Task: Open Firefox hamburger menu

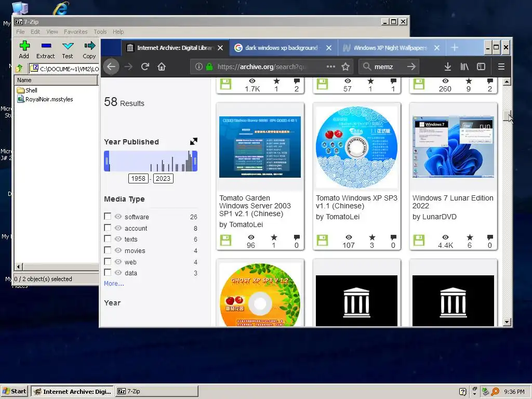Action: pyautogui.click(x=501, y=67)
